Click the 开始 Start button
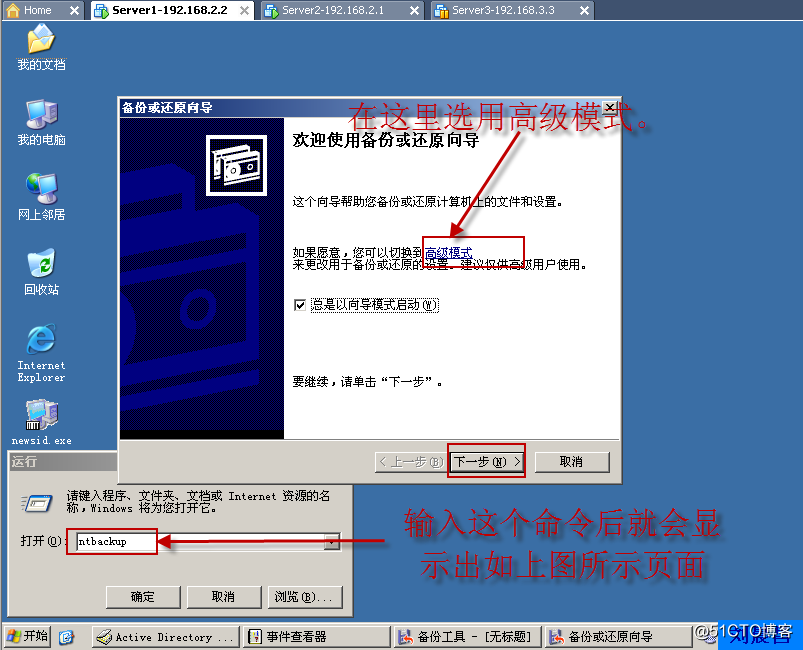Screen dimensions: 803x650 point(28,636)
